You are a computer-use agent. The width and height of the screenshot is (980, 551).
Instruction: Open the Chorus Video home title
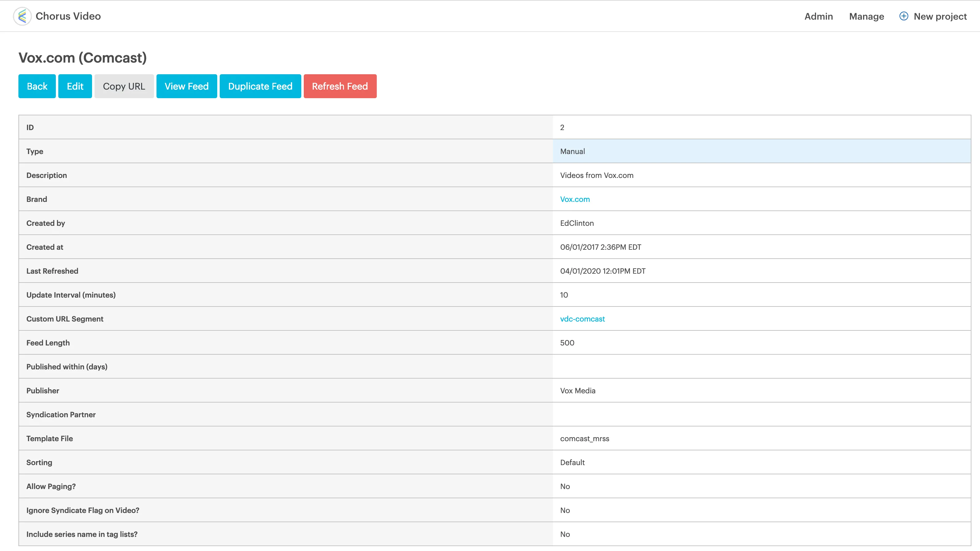tap(68, 16)
